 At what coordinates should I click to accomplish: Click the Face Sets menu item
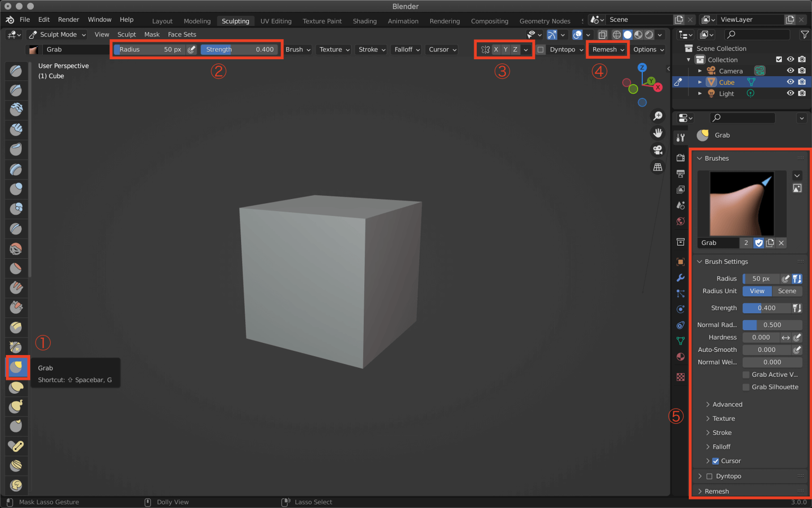(x=182, y=34)
